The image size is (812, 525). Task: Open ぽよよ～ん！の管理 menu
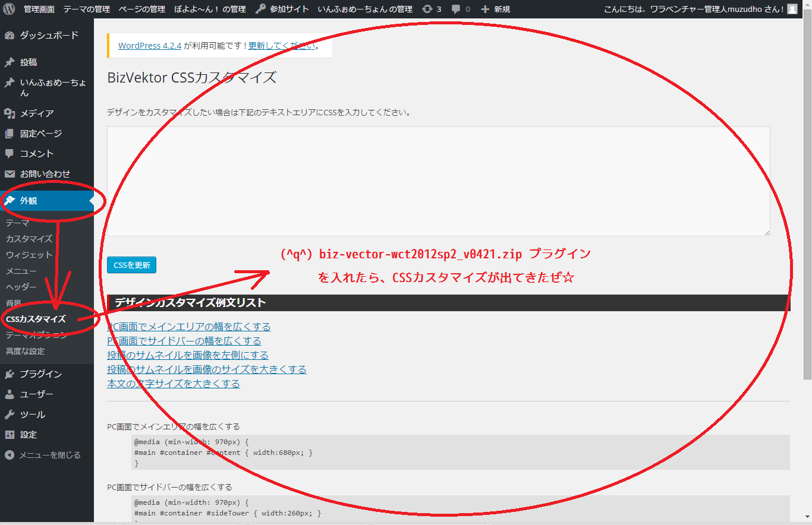(210, 9)
